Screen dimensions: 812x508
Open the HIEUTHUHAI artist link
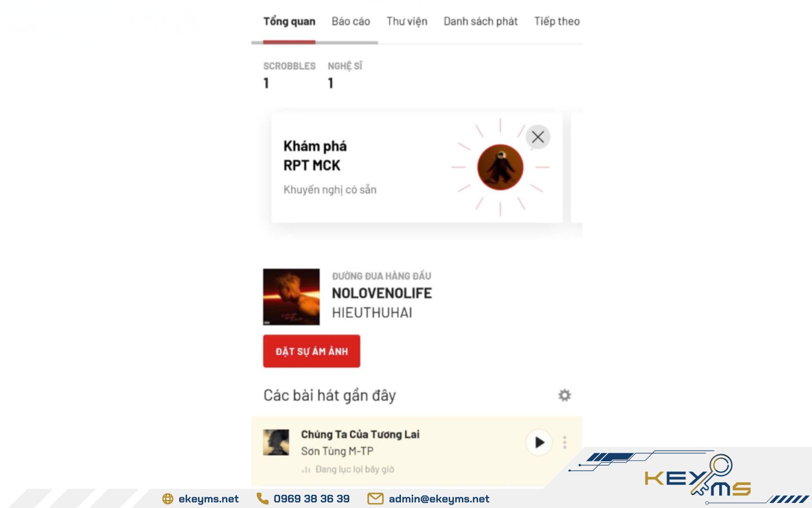pyautogui.click(x=372, y=313)
